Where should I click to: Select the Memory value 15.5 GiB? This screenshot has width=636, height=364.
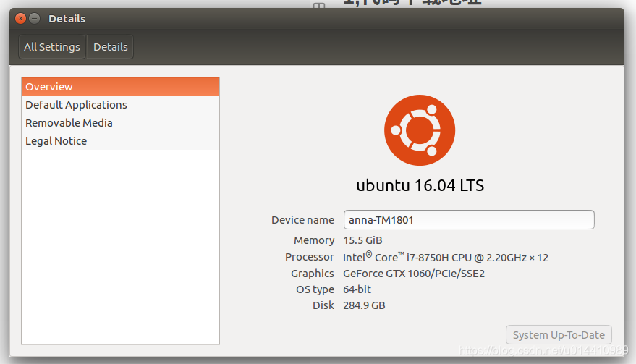coord(362,240)
